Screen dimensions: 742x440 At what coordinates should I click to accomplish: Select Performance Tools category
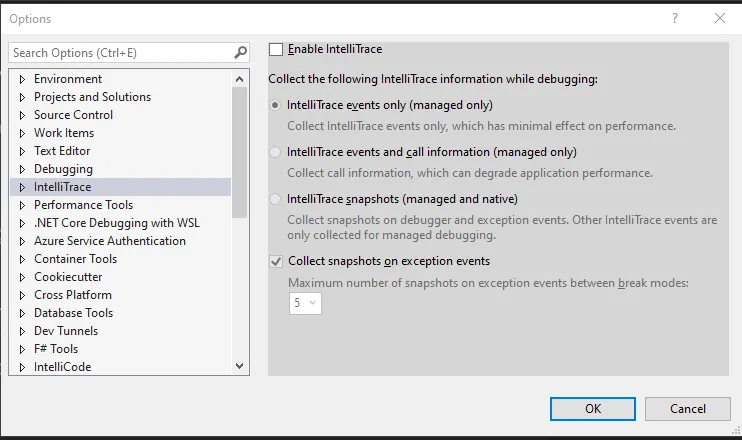tap(83, 205)
